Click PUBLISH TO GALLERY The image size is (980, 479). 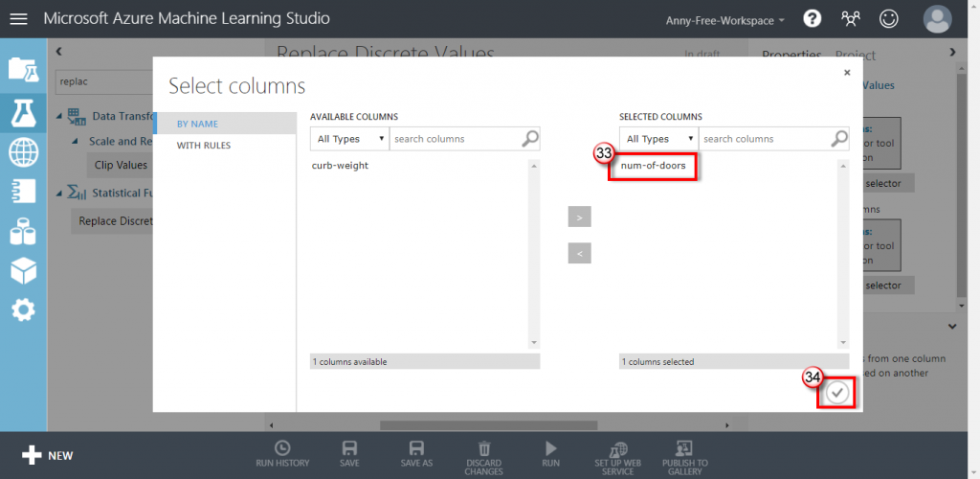pos(685,458)
